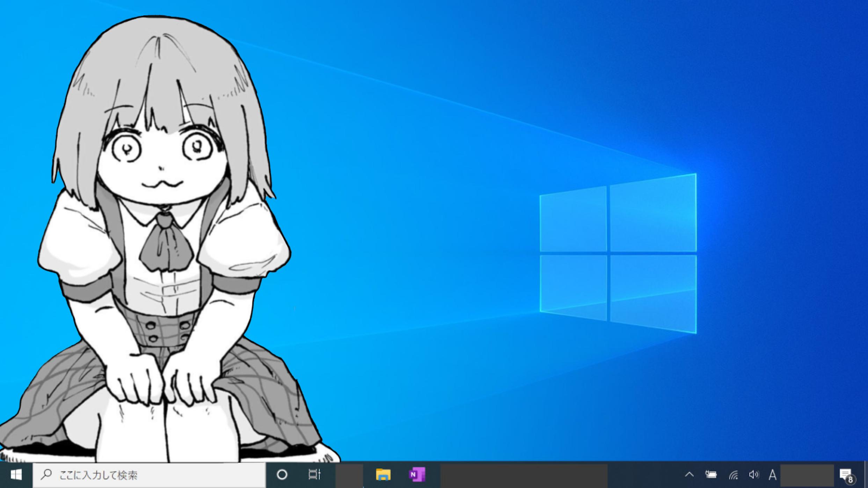Click the Cortana circle icon
This screenshot has height=488, width=868.
(x=282, y=475)
